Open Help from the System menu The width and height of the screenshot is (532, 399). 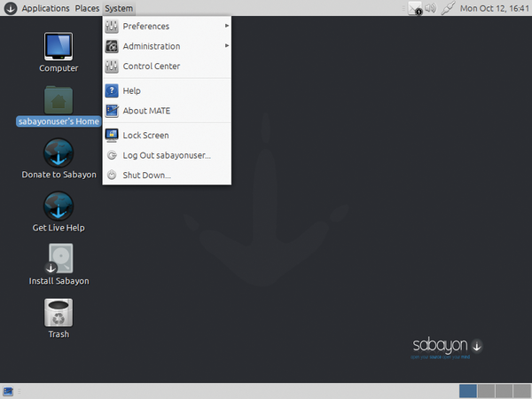point(167,90)
